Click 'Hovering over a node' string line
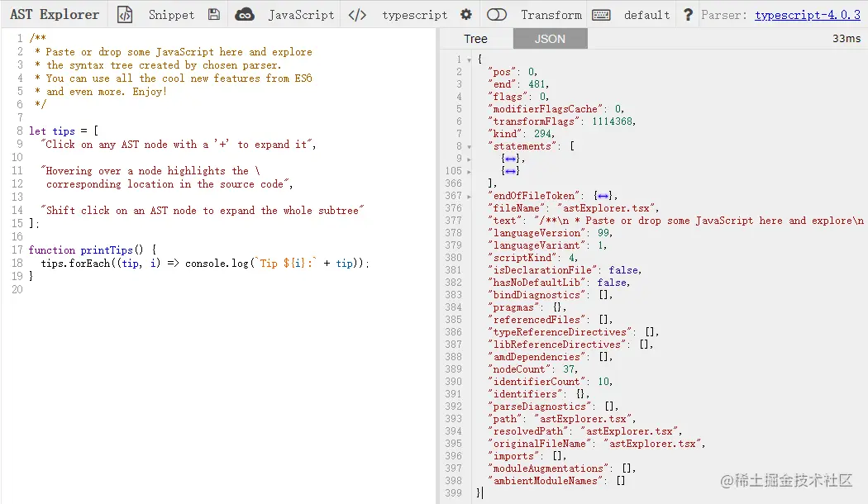Image resolution: width=868 pixels, height=504 pixels. tap(150, 171)
